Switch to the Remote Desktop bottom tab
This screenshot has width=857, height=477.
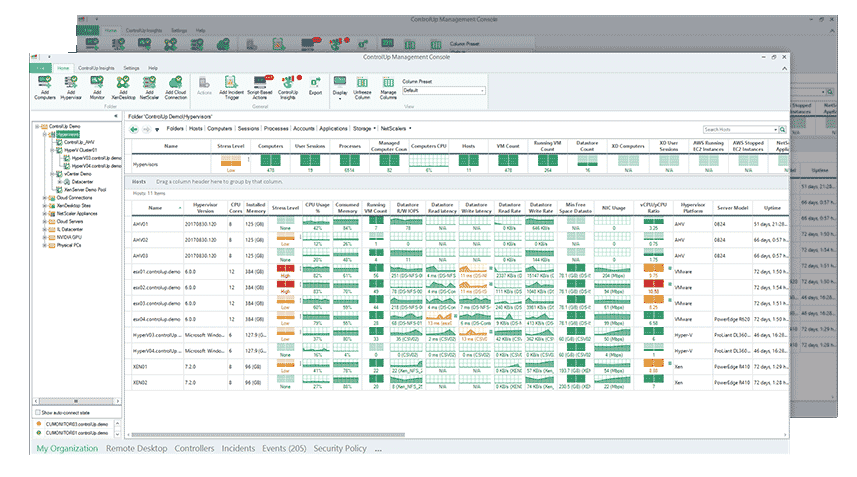pos(137,448)
